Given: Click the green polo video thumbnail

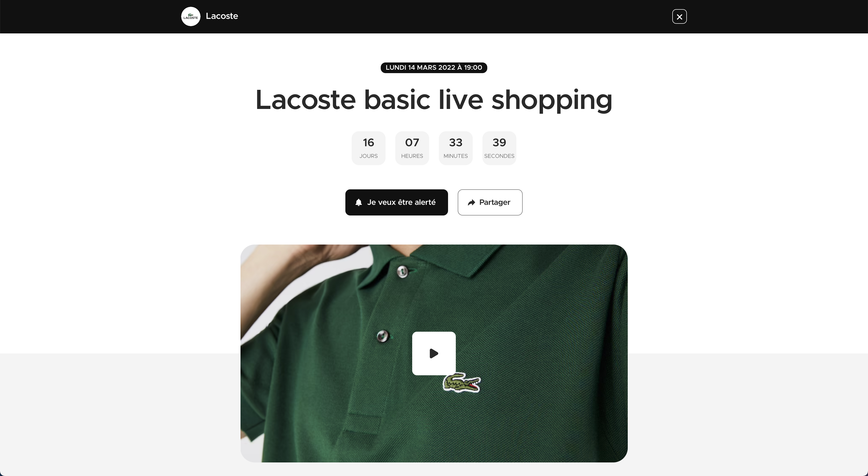Looking at the screenshot, I should click(x=434, y=353).
